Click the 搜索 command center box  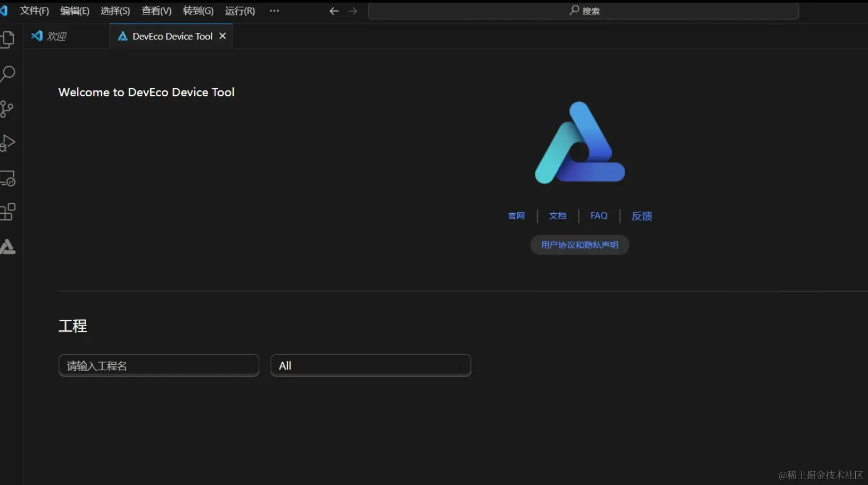point(583,11)
